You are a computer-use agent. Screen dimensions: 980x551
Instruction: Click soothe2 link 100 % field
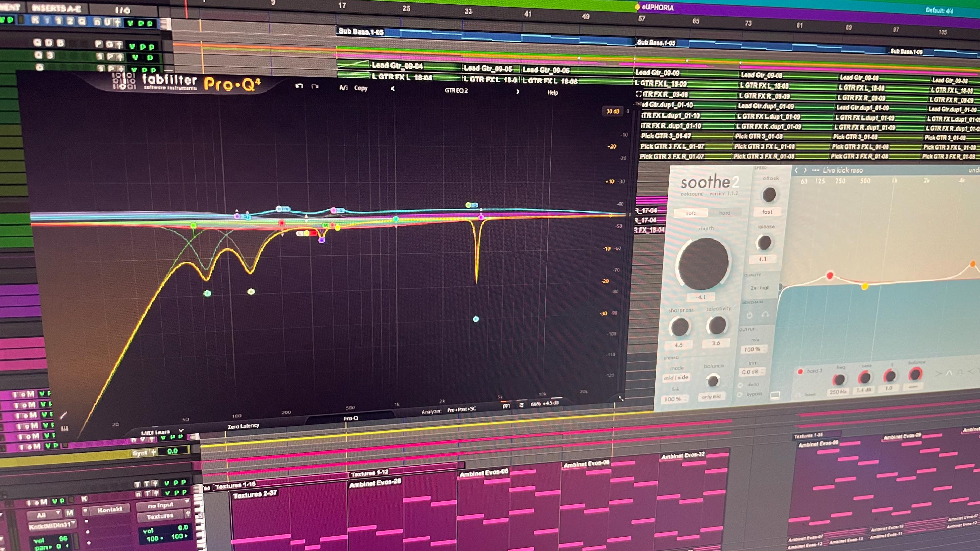click(675, 399)
